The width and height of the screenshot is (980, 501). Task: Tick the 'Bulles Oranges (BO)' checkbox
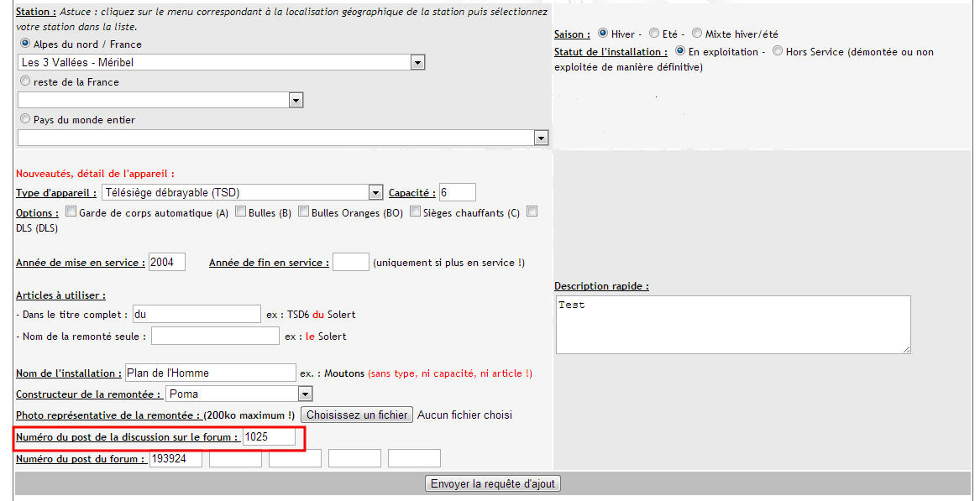pyautogui.click(x=304, y=212)
